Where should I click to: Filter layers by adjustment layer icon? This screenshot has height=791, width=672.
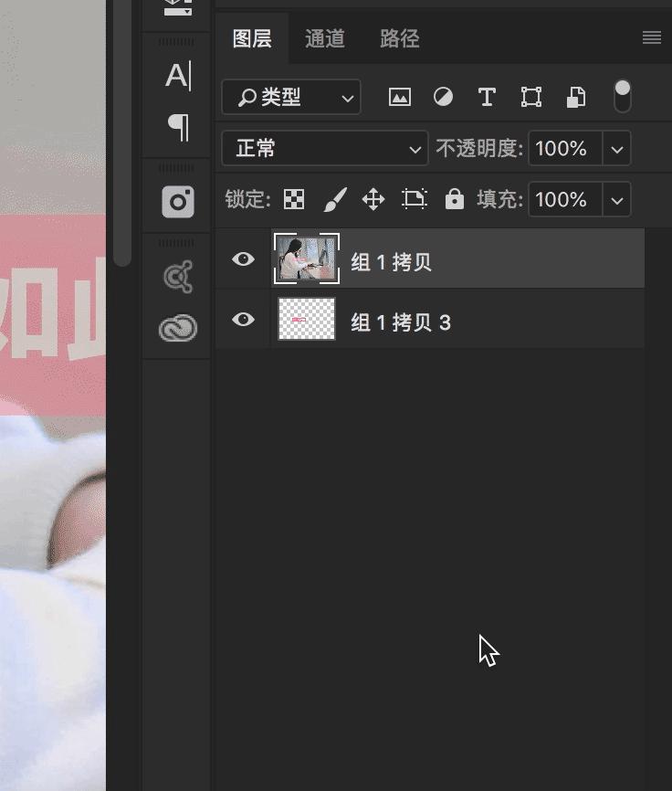tap(444, 97)
